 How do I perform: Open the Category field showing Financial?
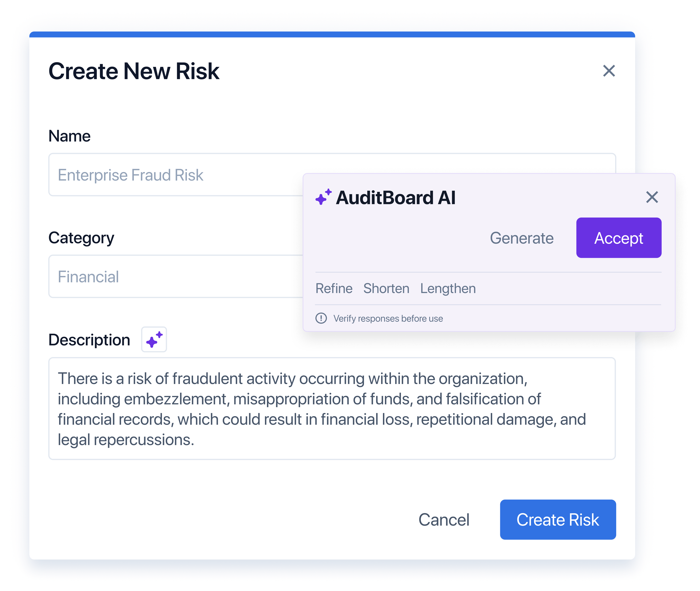pos(174,276)
